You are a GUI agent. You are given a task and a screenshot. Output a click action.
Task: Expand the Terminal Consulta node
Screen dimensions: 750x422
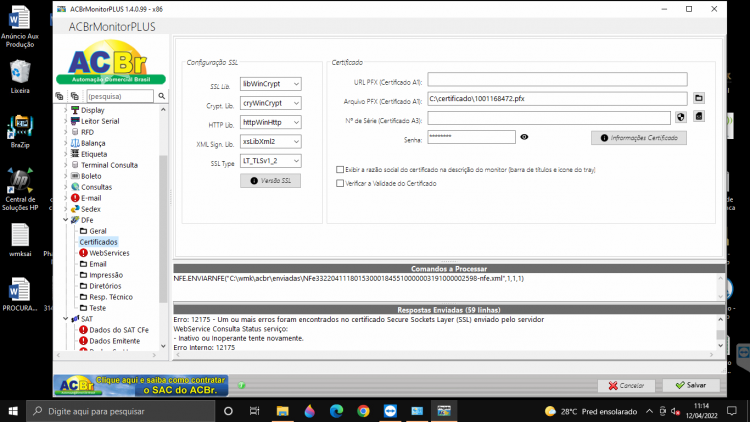coord(66,165)
